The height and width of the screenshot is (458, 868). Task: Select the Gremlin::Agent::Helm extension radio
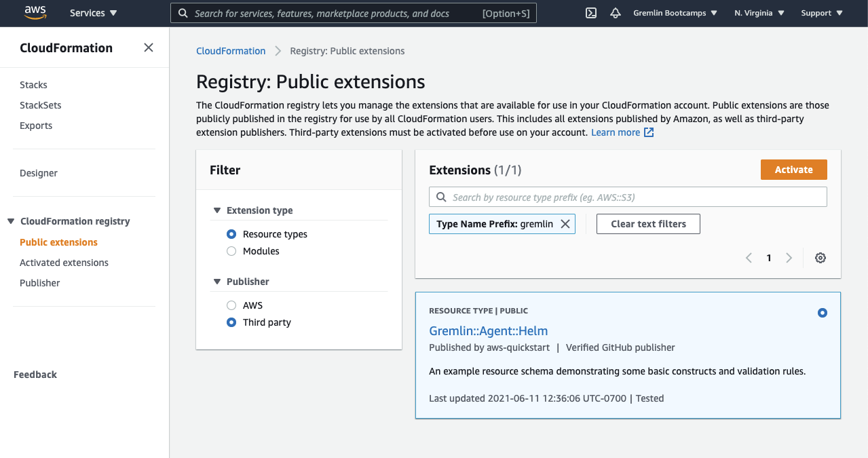click(x=823, y=313)
